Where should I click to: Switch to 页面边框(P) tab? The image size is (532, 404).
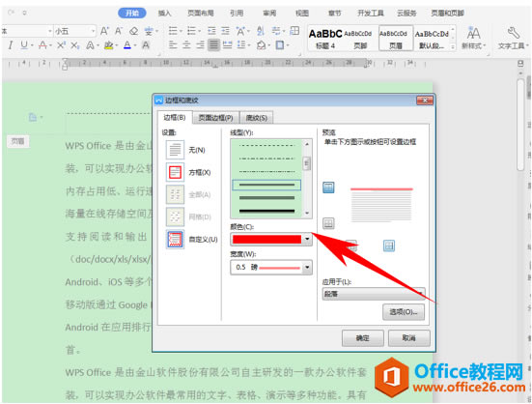(215, 118)
